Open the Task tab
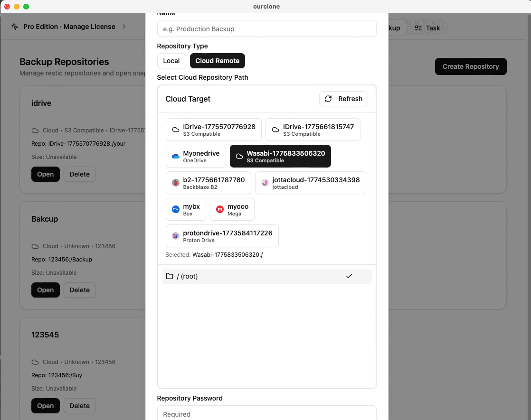The height and width of the screenshot is (420, 531). (x=428, y=28)
